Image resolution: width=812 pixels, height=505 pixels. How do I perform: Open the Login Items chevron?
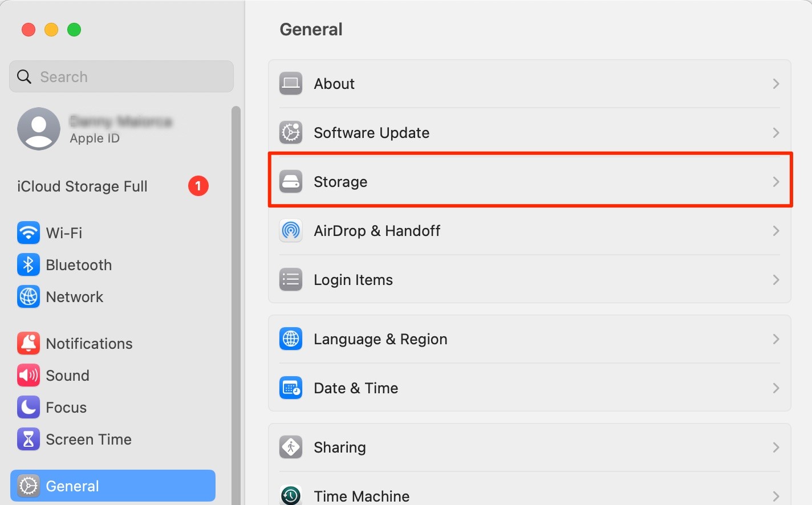(776, 280)
